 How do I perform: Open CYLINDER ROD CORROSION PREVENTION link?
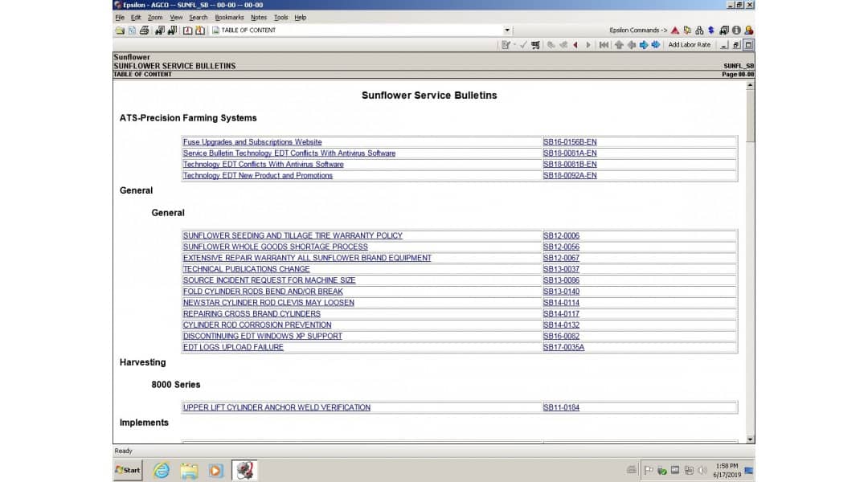[257, 325]
